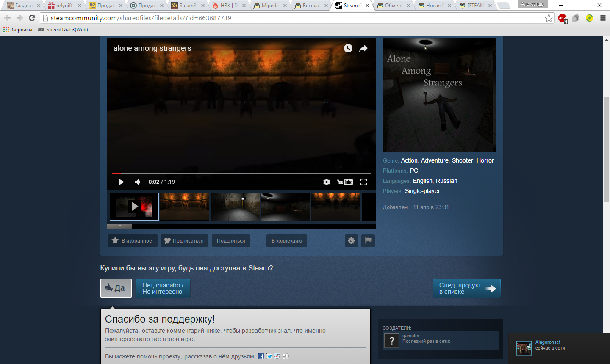The height and width of the screenshot is (364, 610).
Task: Click the thumbnail strip scrollbar handle
Action: pos(119,226)
